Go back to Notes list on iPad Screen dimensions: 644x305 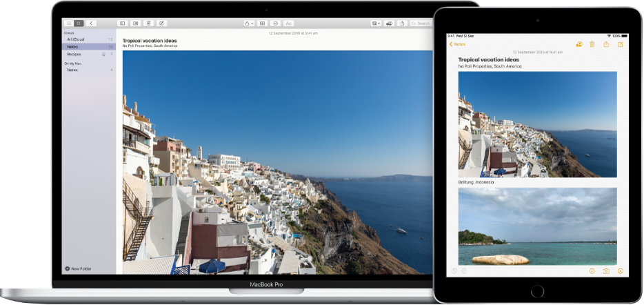pos(457,44)
